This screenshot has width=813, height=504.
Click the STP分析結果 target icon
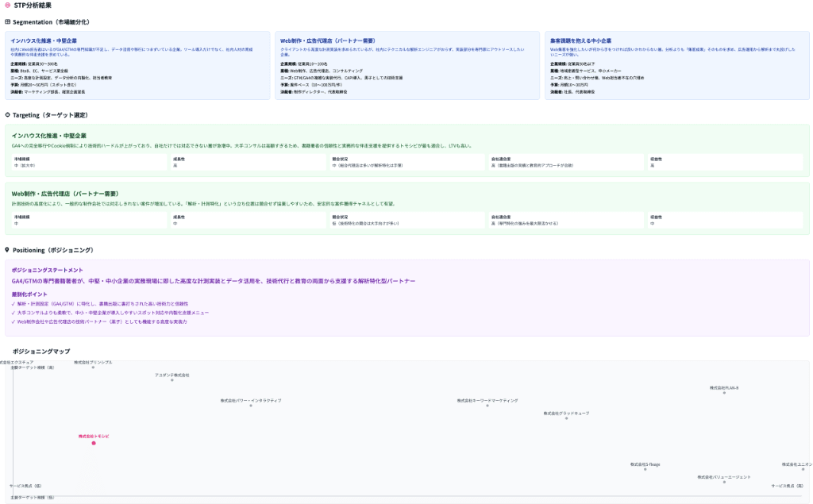(x=7, y=6)
